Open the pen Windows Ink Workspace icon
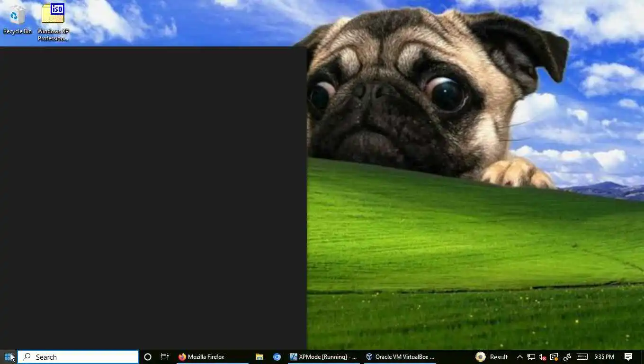The image size is (644, 364). click(567, 357)
